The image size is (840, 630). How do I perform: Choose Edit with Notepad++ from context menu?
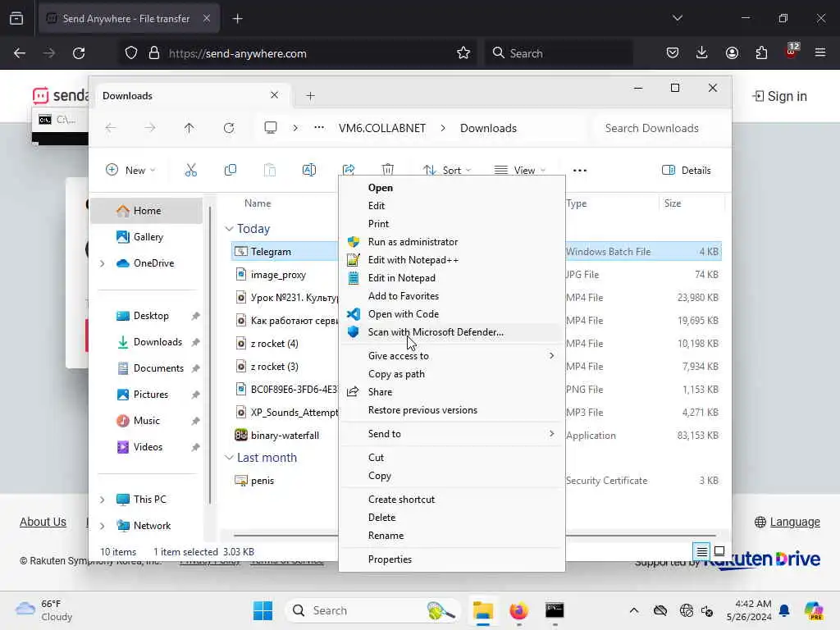452,260
